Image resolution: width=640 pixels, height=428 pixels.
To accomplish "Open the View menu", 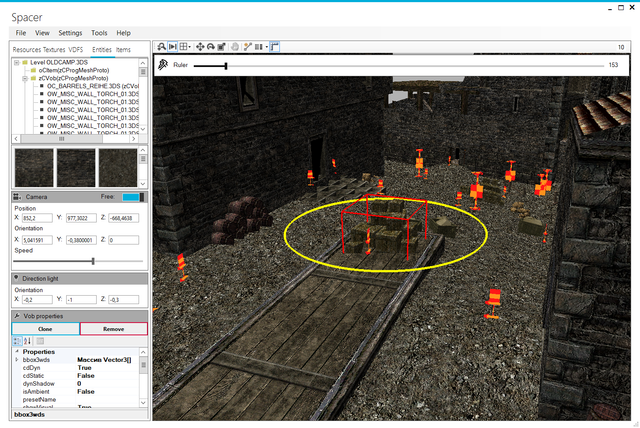I will click(x=42, y=33).
